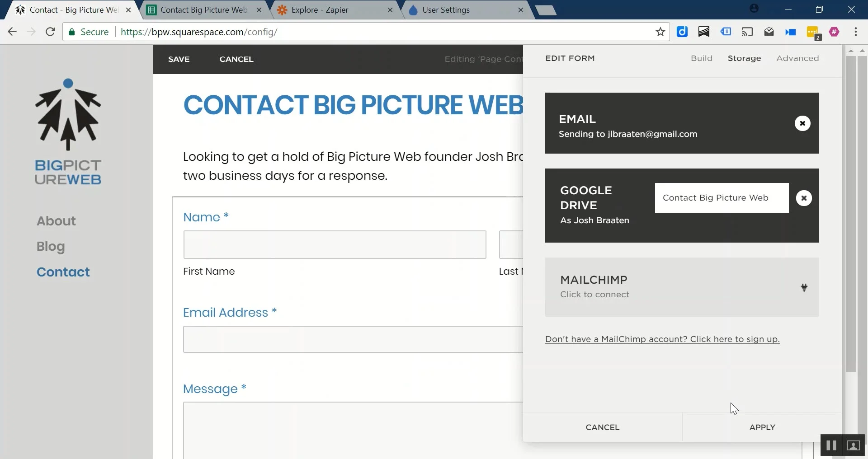Click the 'As Josh Braaten' text
This screenshot has height=459, width=868.
tap(594, 220)
